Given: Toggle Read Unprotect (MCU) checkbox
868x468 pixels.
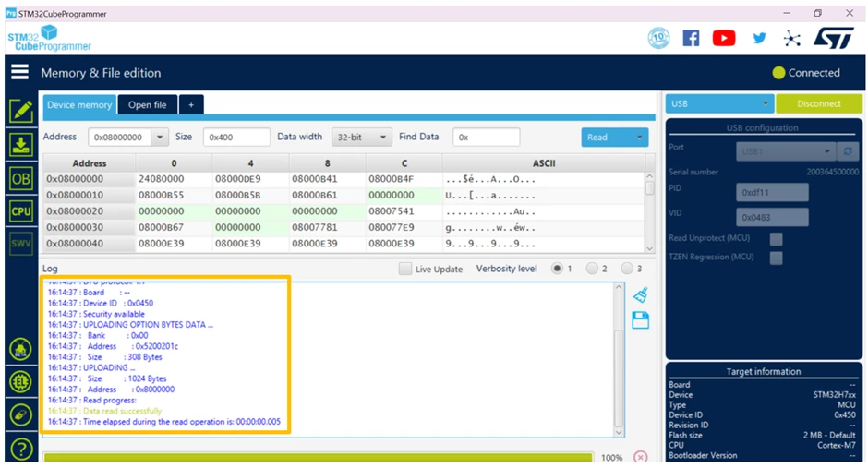Looking at the screenshot, I should pyautogui.click(x=776, y=239).
